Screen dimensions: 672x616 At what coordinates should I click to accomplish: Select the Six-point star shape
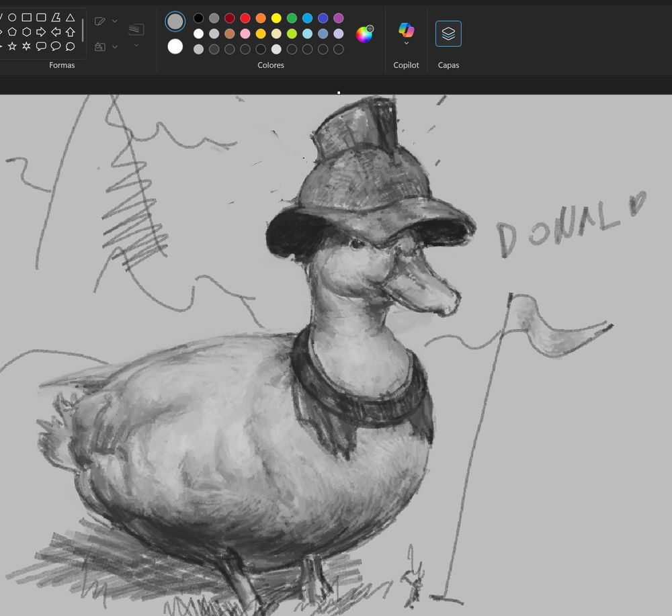pos(27,46)
